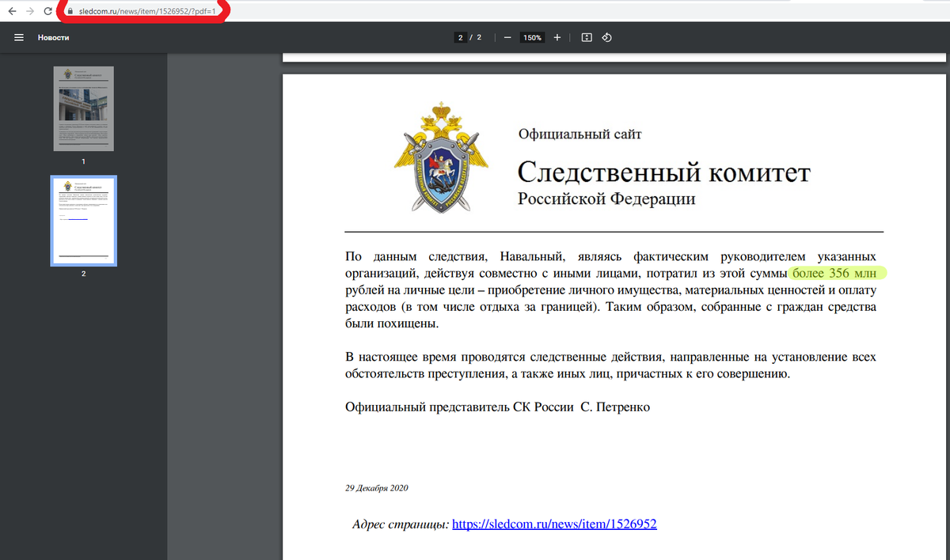Click the Официальный сайт text
The height and width of the screenshot is (560, 950).
(x=580, y=134)
